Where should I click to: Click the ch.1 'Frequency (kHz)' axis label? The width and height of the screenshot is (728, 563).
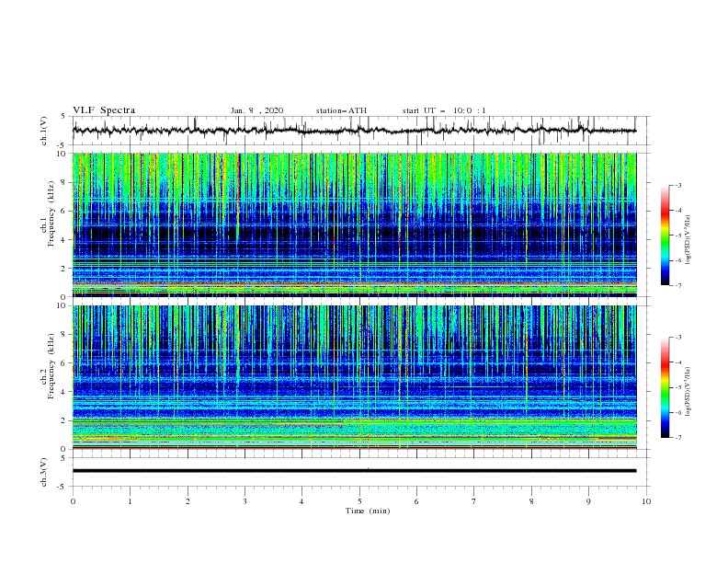click(51, 213)
